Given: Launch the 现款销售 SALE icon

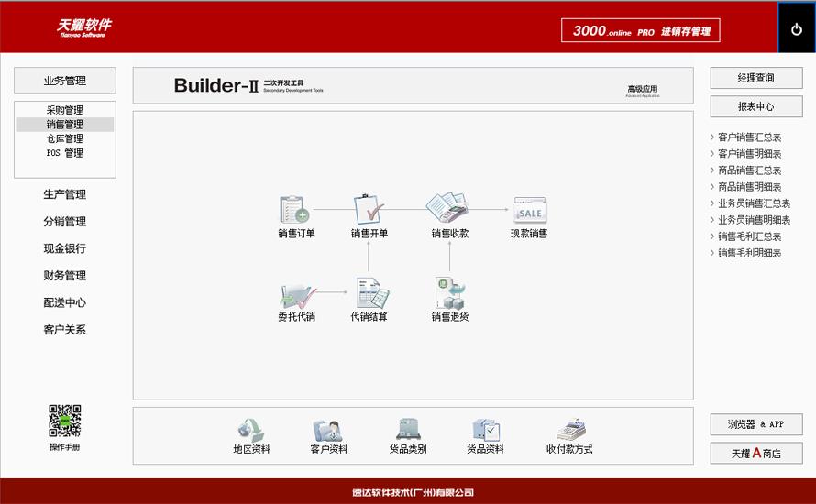Looking at the screenshot, I should pos(529,210).
